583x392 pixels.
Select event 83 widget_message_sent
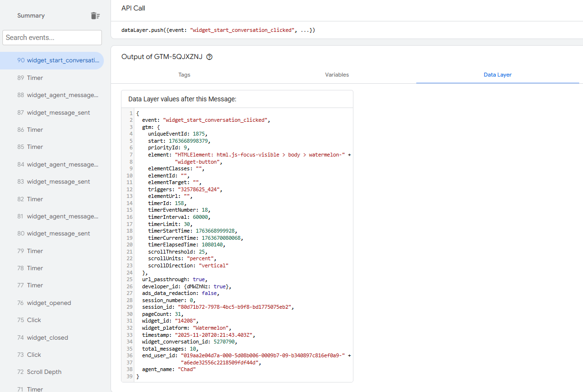click(52, 182)
